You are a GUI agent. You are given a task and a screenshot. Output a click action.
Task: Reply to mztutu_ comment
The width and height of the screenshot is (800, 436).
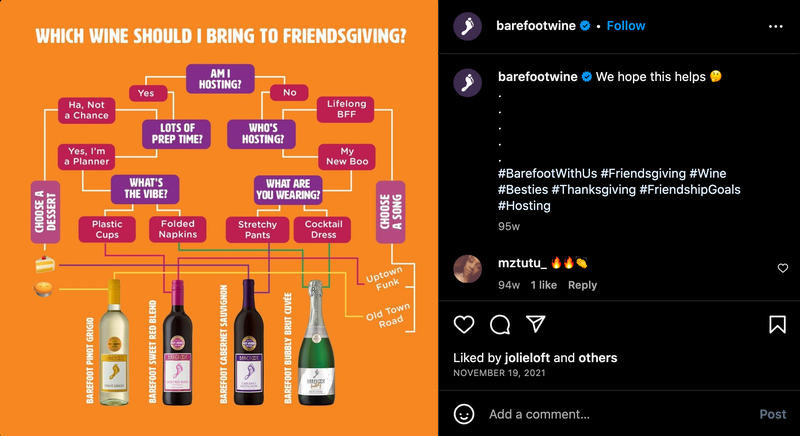tap(582, 285)
